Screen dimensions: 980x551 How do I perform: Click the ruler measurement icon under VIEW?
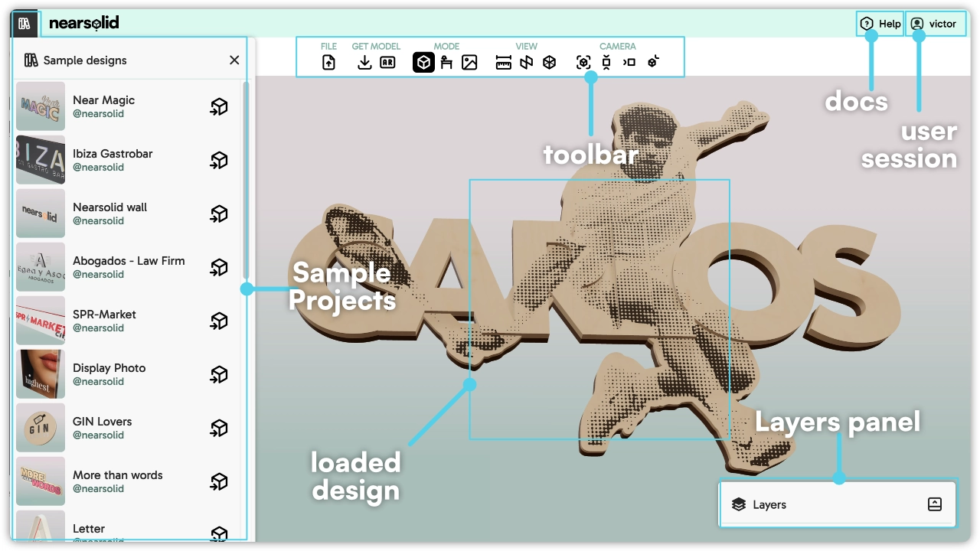tap(503, 62)
